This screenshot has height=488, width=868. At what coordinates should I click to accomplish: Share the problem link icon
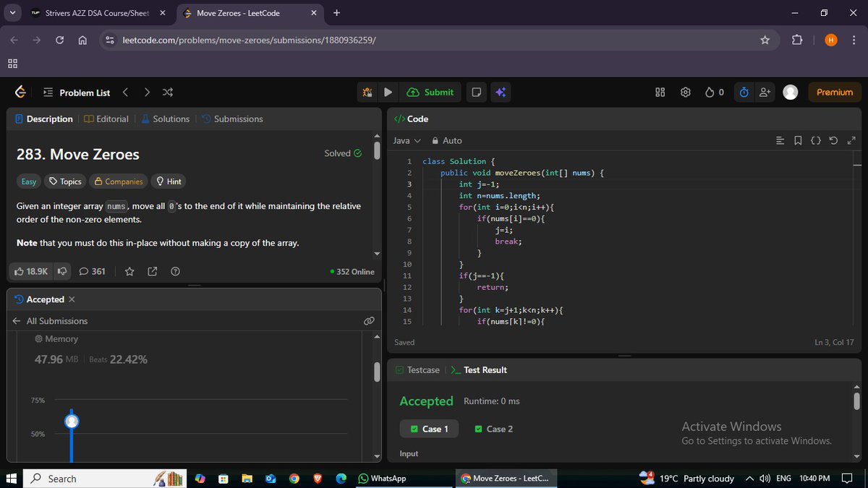pos(152,271)
